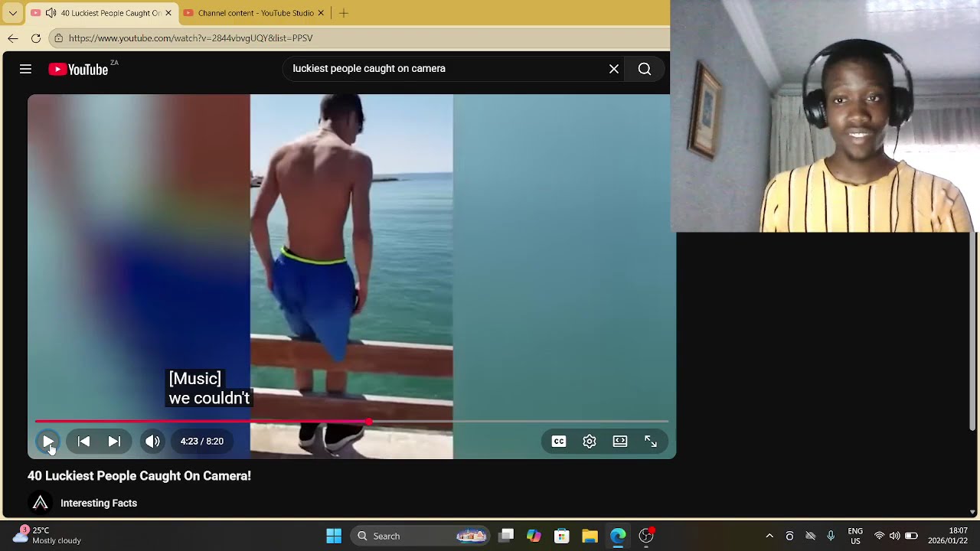Open Microsoft Store from the taskbar

pos(562,536)
